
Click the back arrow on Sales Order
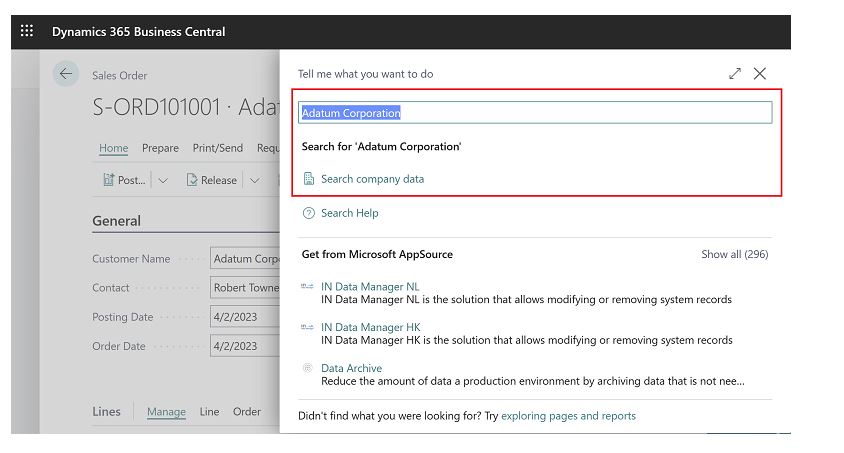66,74
